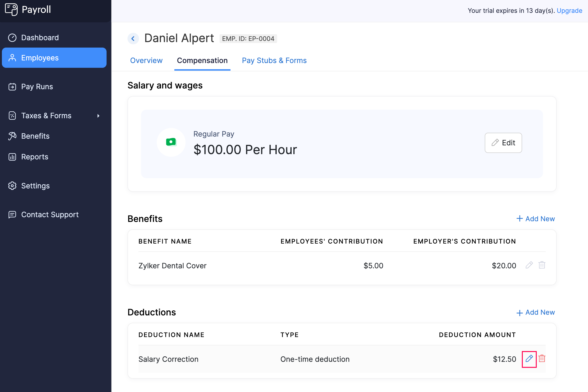588x392 pixels.
Task: Expand the Taxes & Forms menu arrow
Action: tap(98, 116)
